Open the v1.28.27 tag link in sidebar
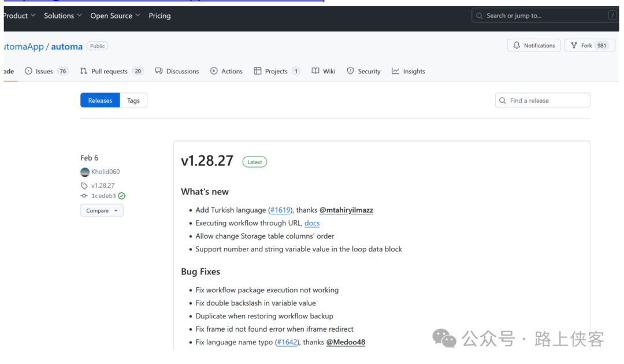624x364 pixels. coord(103,186)
